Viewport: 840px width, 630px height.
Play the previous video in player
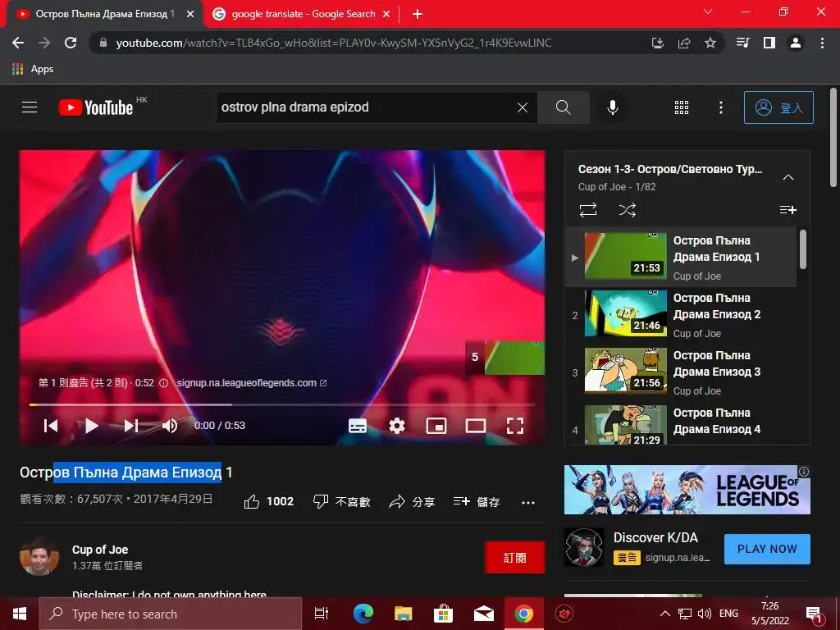pos(51,426)
